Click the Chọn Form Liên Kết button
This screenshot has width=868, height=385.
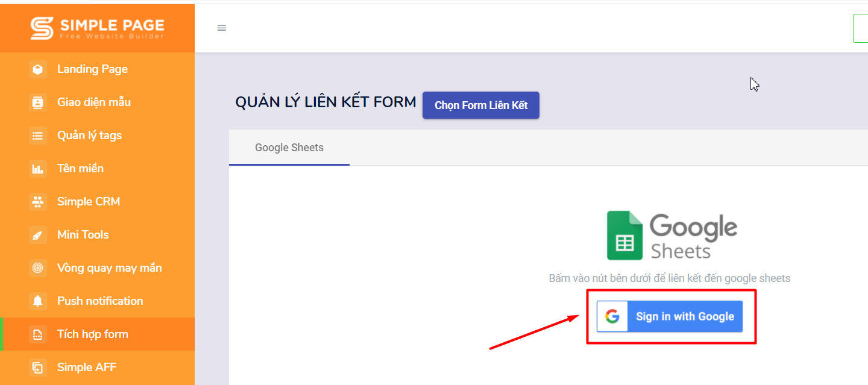[481, 105]
